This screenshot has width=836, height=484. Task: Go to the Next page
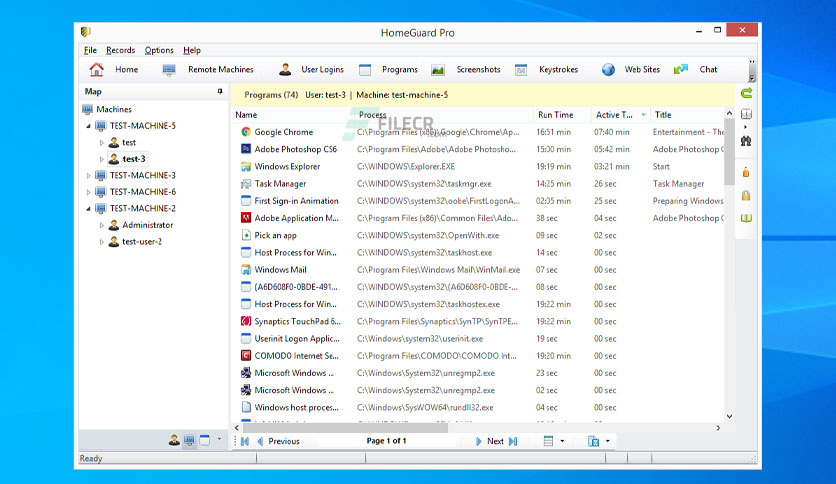[x=489, y=441]
